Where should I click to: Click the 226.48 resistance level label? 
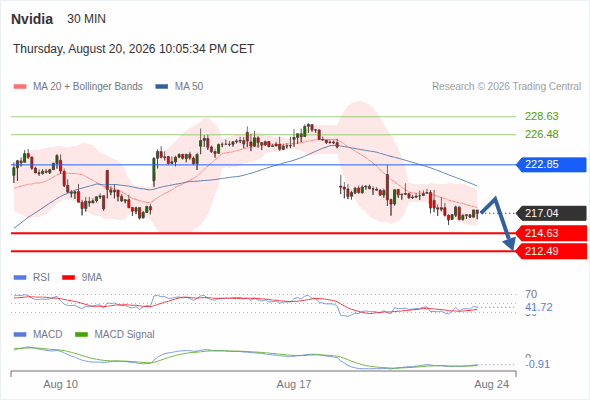(541, 134)
